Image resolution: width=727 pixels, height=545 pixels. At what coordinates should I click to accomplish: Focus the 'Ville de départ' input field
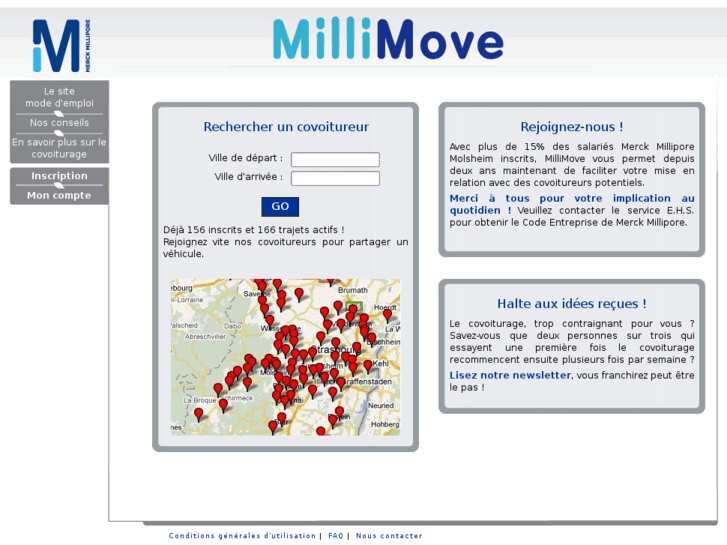click(335, 159)
